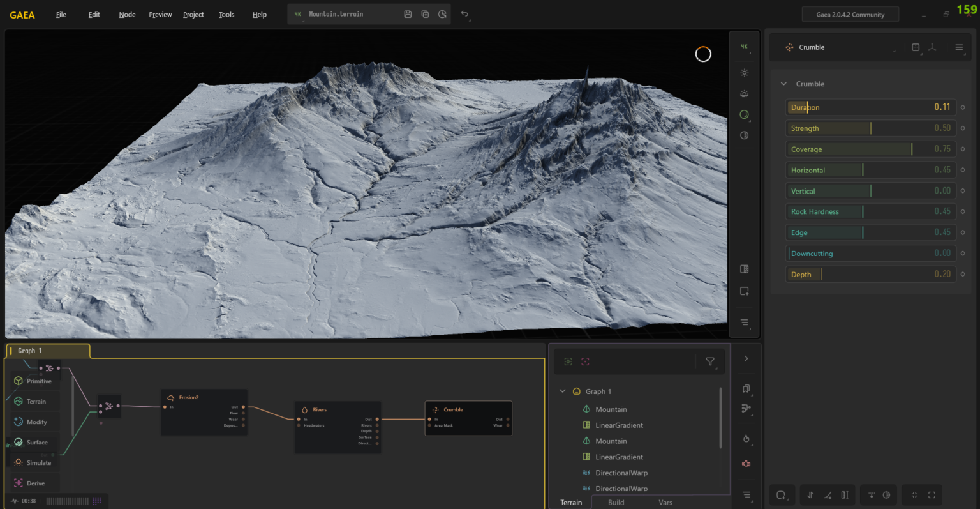Click the node graph icon in right sidebar
This screenshot has width=980, height=509.
(x=746, y=407)
